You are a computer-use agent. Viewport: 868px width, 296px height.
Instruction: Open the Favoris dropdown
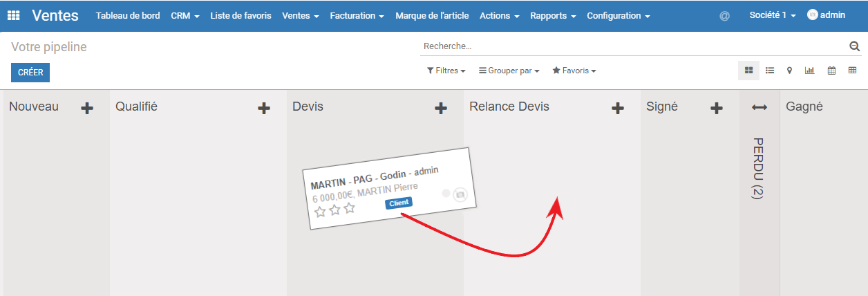[x=574, y=71]
